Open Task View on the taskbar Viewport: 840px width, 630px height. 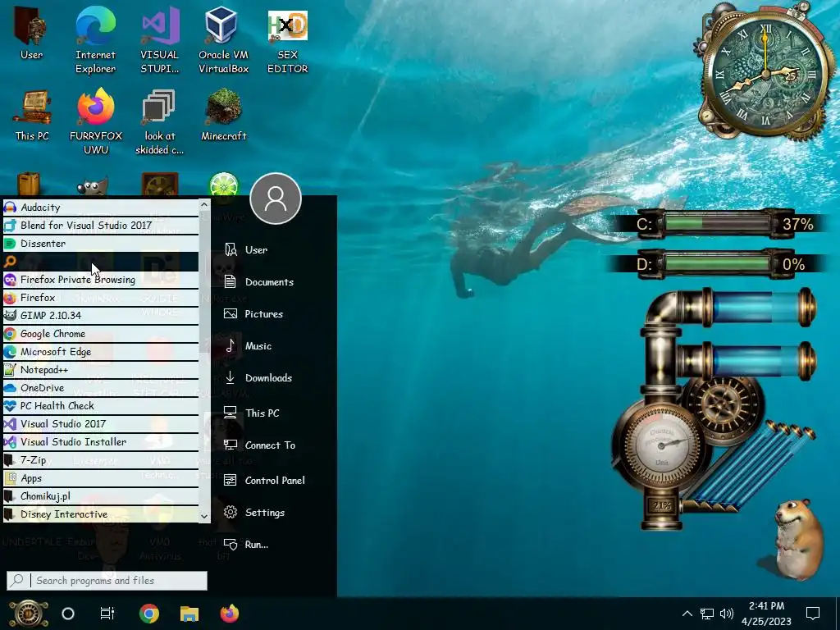107,614
